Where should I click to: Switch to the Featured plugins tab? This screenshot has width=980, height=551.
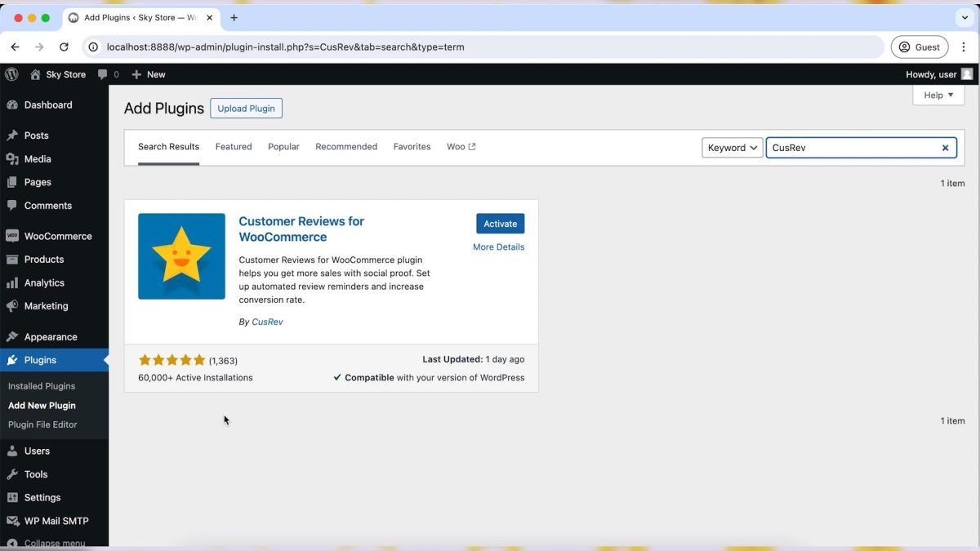point(233,146)
